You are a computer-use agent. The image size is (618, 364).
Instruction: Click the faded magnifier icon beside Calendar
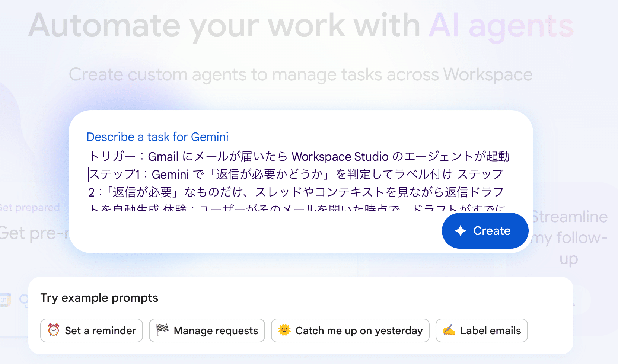pos(24,300)
